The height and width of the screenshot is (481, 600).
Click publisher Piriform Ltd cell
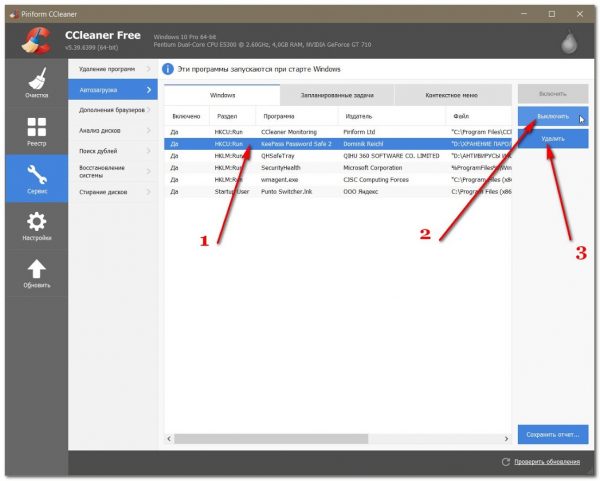pyautogui.click(x=359, y=132)
